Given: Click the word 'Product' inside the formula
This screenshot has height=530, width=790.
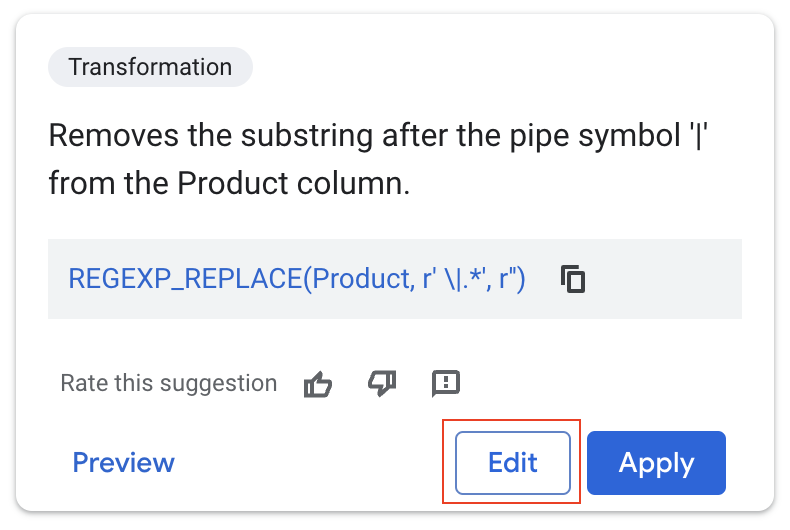Looking at the screenshot, I should [x=359, y=278].
